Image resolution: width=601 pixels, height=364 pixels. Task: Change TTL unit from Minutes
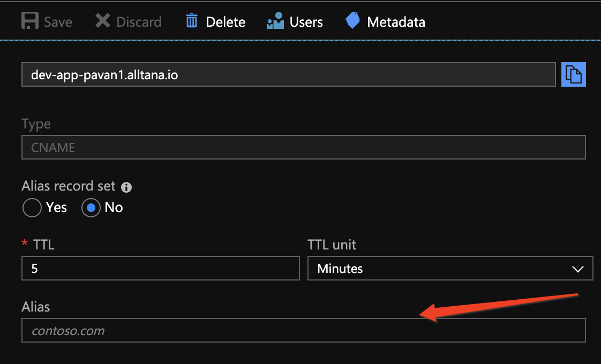(450, 268)
